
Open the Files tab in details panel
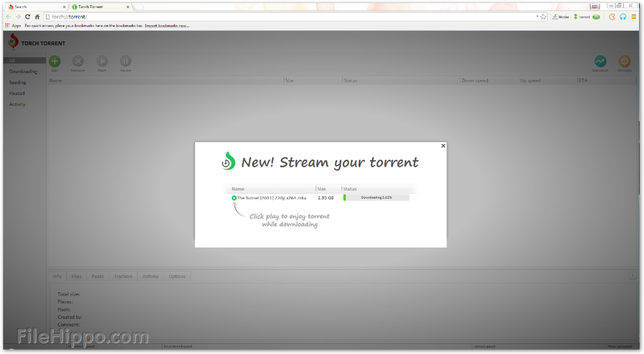(x=76, y=276)
